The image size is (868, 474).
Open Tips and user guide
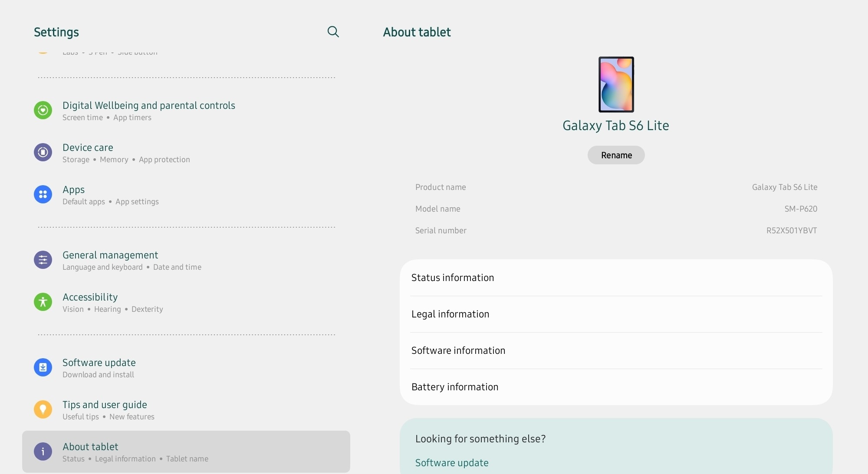coord(186,410)
